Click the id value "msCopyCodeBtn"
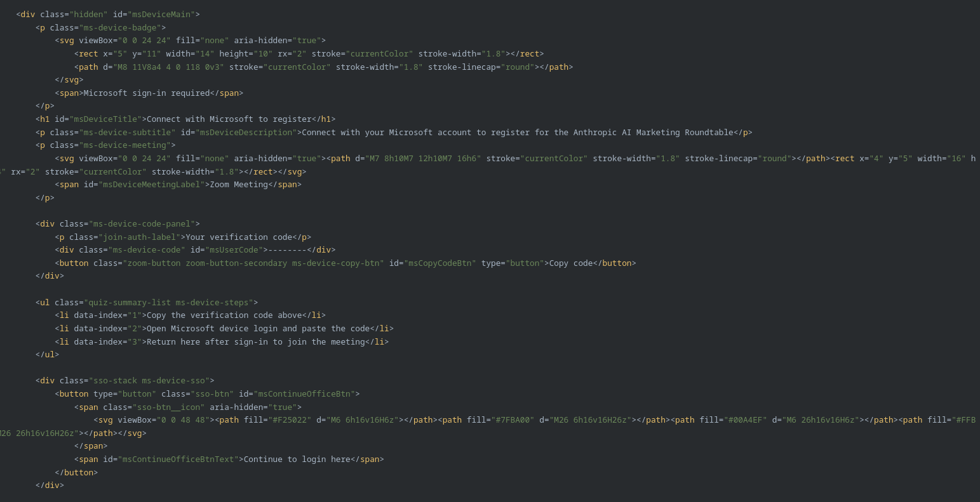 [x=440, y=263]
